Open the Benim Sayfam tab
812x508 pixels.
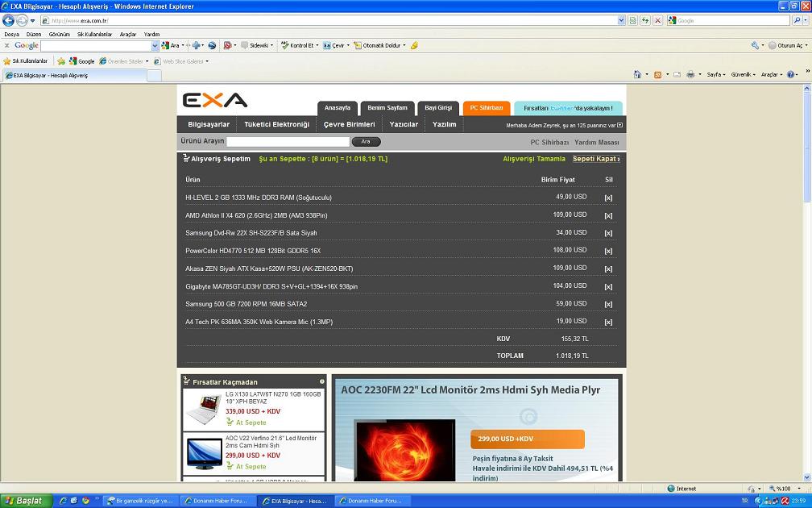coord(387,108)
